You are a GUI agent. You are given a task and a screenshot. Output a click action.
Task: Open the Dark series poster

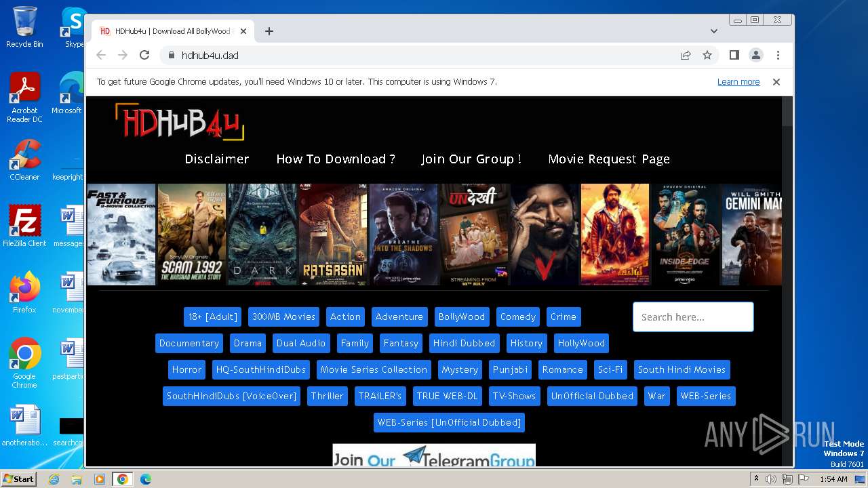[262, 235]
